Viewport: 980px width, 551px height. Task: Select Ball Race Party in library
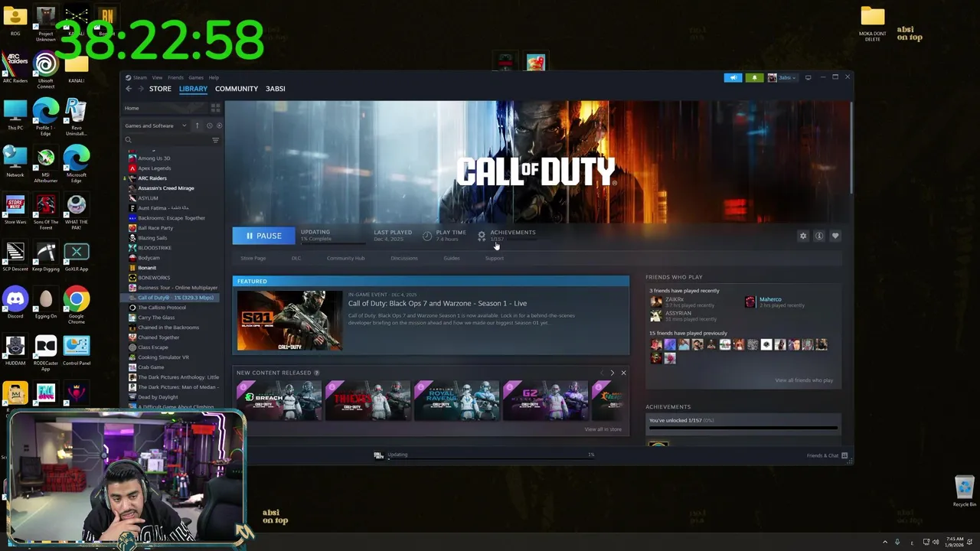coord(155,228)
